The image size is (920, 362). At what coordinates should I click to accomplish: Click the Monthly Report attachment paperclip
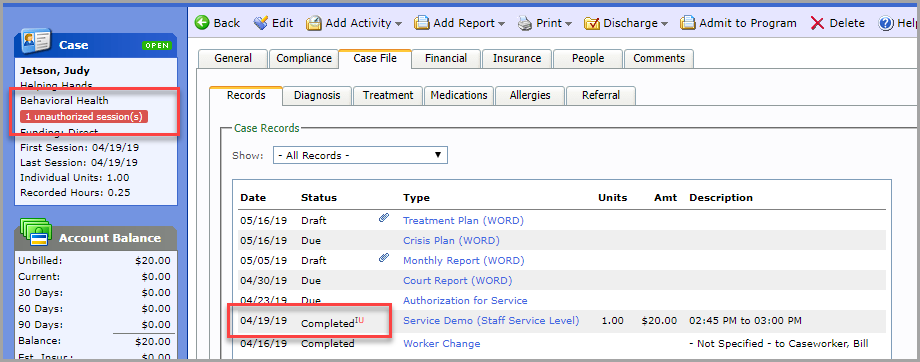pos(384,258)
